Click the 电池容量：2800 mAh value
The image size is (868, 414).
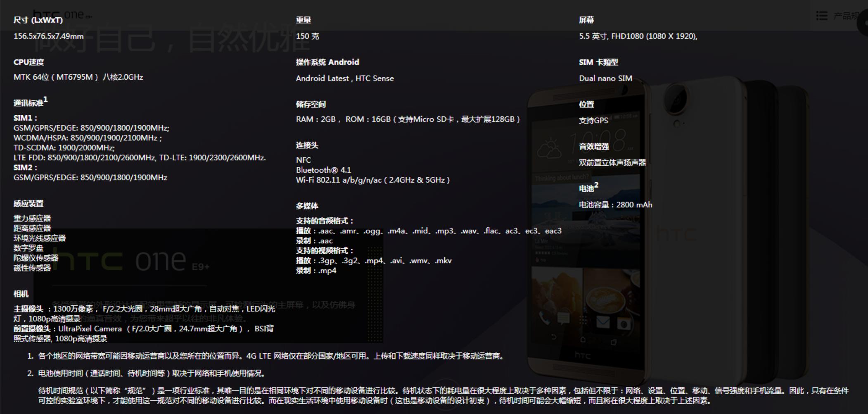[x=616, y=205]
